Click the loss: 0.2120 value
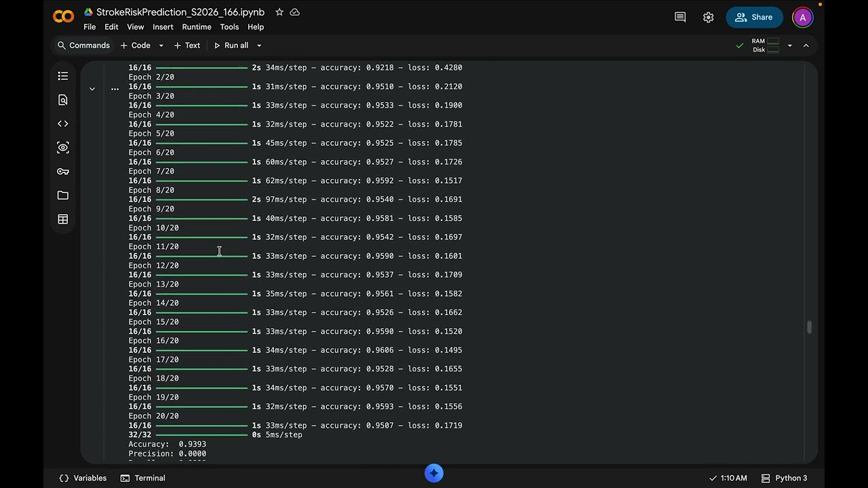The image size is (868, 488). tap(435, 87)
